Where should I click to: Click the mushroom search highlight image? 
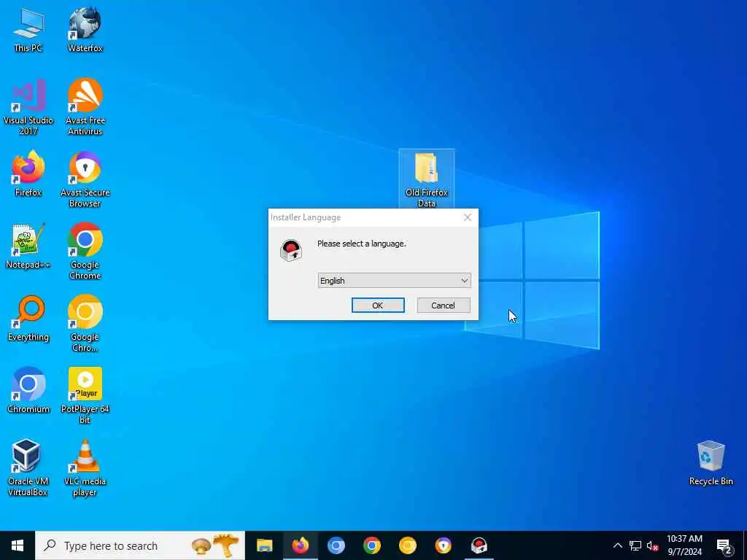tap(215, 545)
